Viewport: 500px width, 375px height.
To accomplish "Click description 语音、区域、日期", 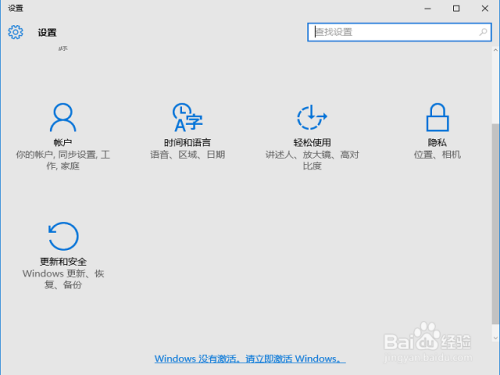I will (187, 155).
